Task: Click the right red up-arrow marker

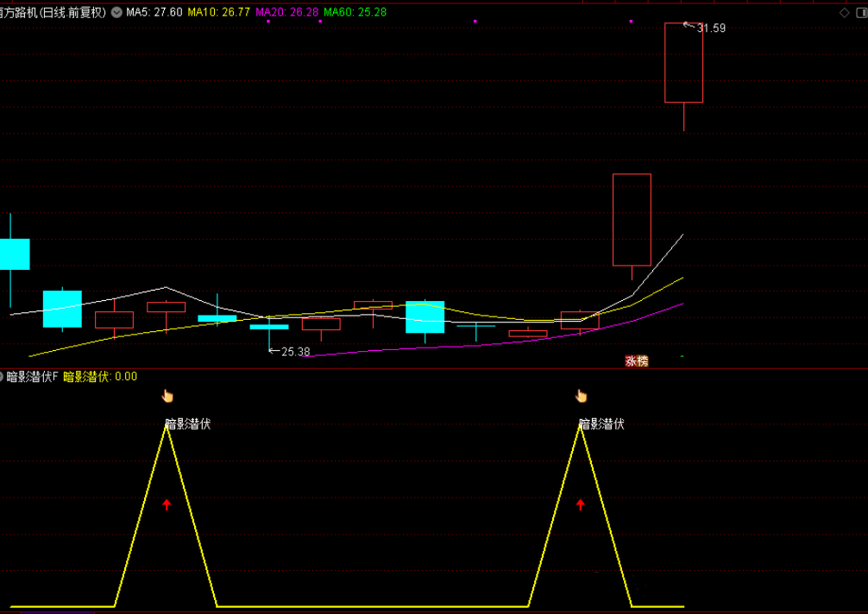Action: 581,504
